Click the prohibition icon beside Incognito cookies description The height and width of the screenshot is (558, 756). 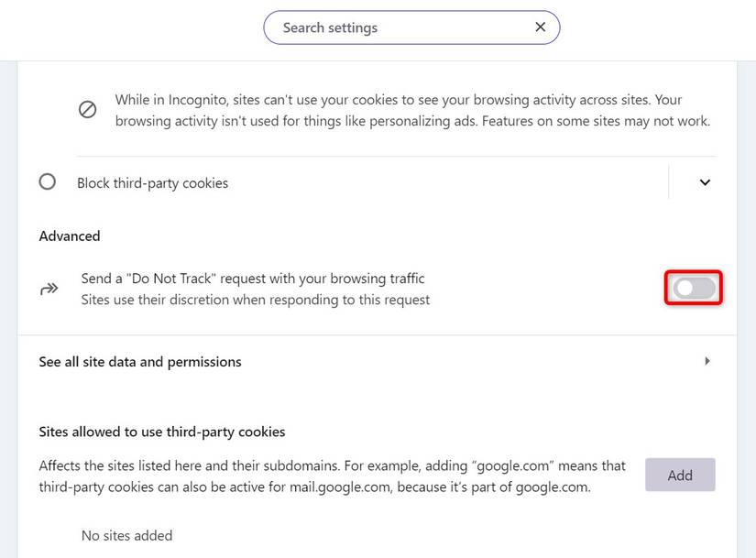point(87,109)
